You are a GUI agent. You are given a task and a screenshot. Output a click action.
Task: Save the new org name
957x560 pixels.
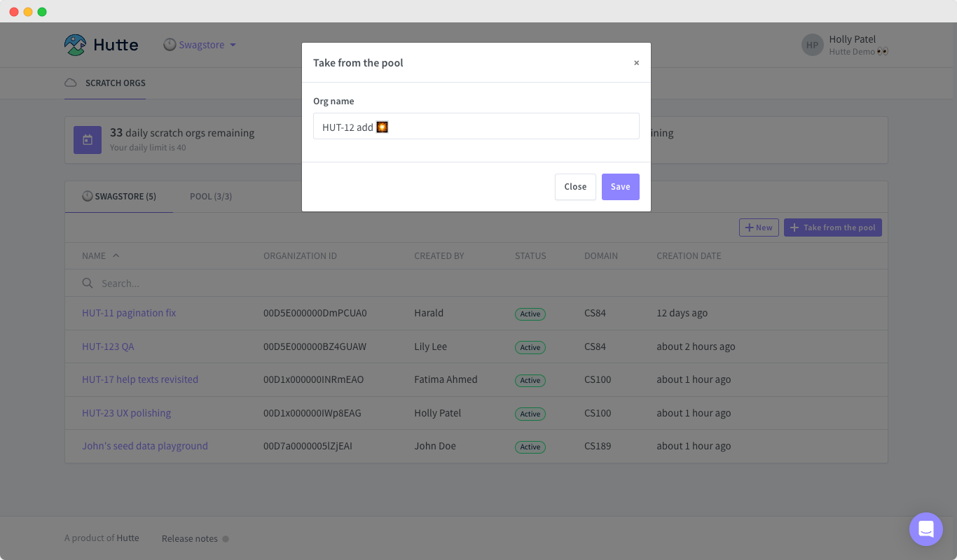(x=621, y=187)
